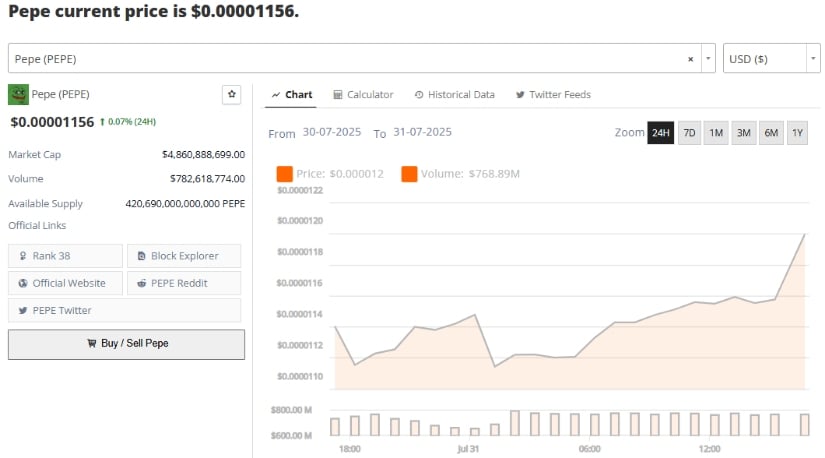
Task: Toggle the Price series legend swatch
Action: (285, 174)
